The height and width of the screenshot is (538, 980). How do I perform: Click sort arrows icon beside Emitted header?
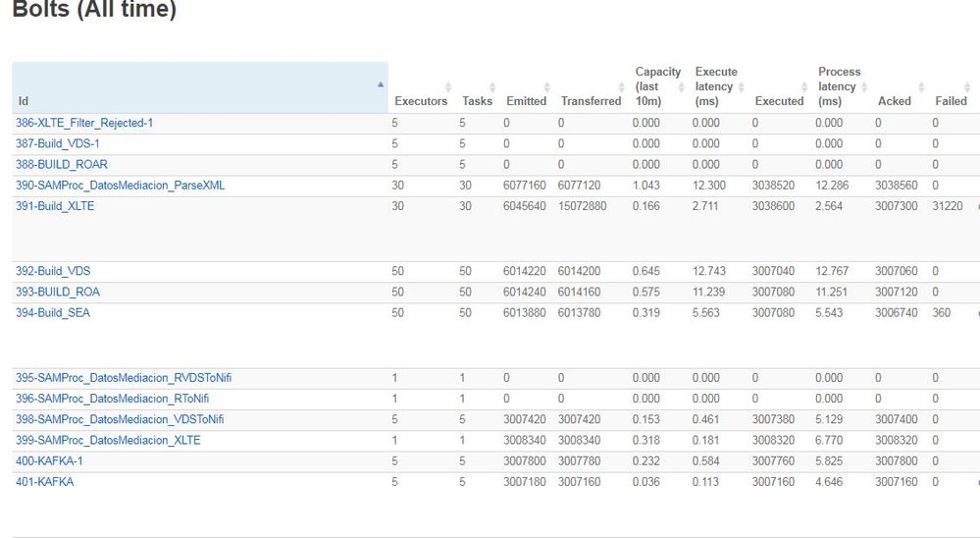tap(546, 87)
